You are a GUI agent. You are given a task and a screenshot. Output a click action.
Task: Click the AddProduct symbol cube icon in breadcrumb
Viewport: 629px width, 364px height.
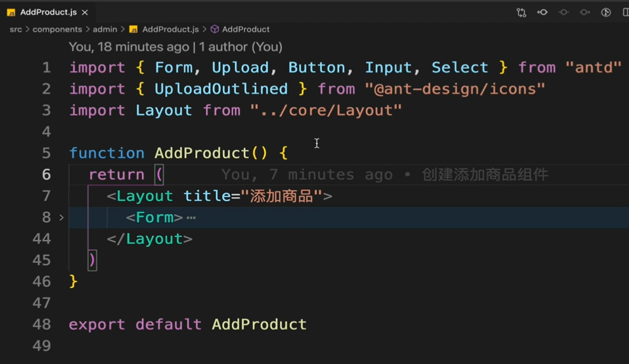coord(214,29)
